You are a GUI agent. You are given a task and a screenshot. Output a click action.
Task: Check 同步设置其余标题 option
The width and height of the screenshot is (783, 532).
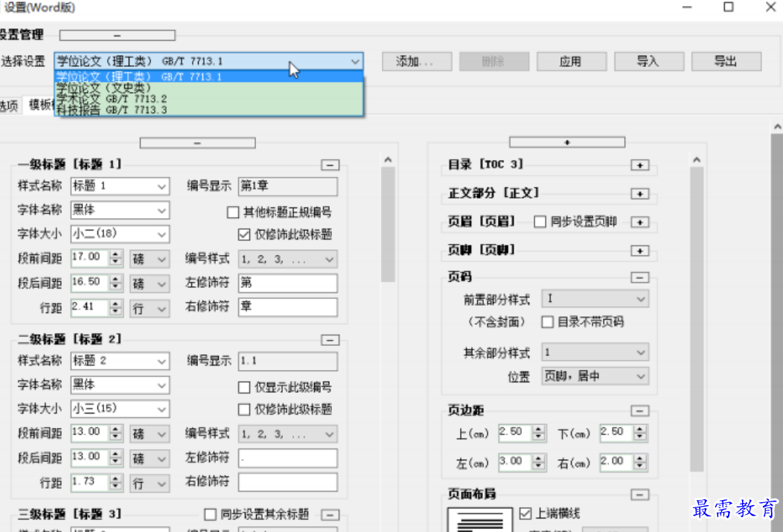tap(210, 514)
